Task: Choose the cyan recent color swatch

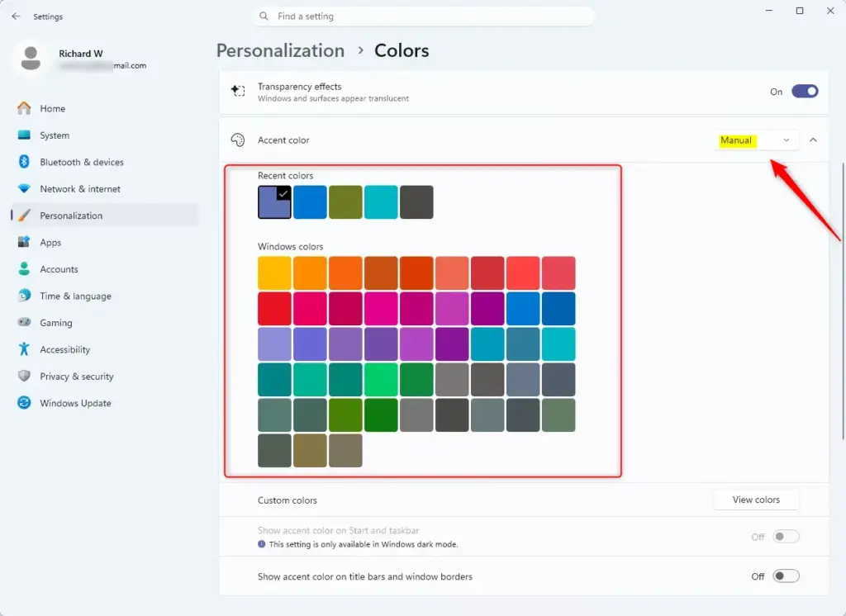Action: [381, 201]
